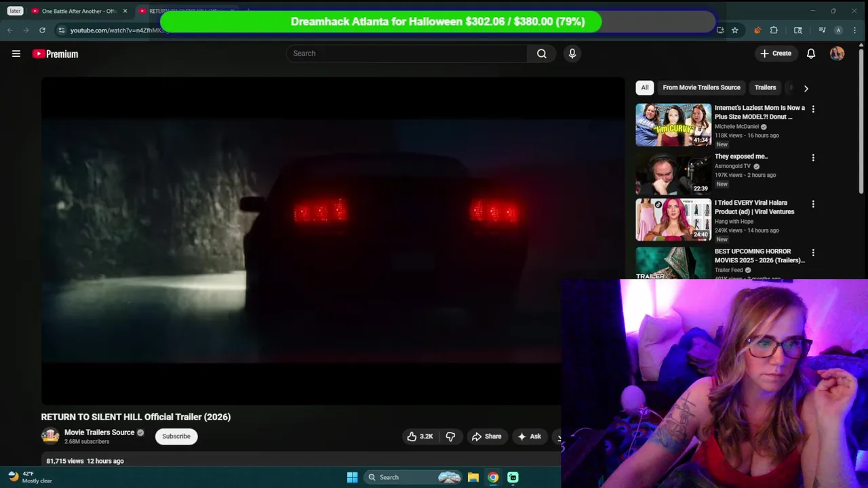Image resolution: width=868 pixels, height=488 pixels.
Task: Select From Movie Trailers Source chip
Action: [701, 87]
